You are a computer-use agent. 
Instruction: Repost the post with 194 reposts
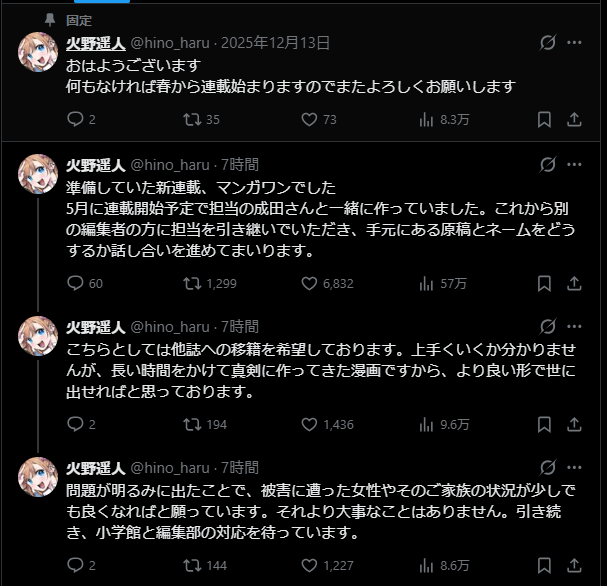pos(190,424)
